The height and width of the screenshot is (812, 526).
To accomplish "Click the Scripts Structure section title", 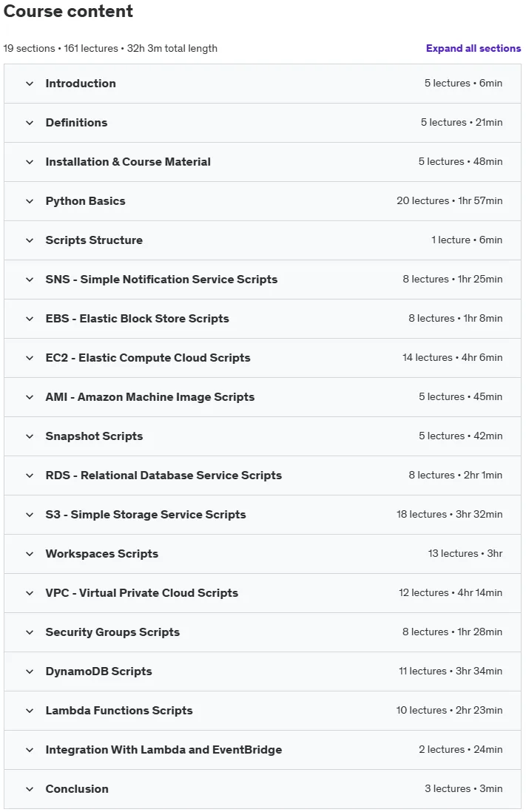I will coord(94,240).
